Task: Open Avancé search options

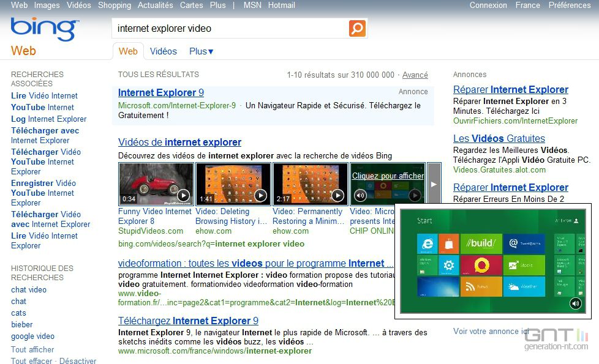Action: click(x=415, y=75)
